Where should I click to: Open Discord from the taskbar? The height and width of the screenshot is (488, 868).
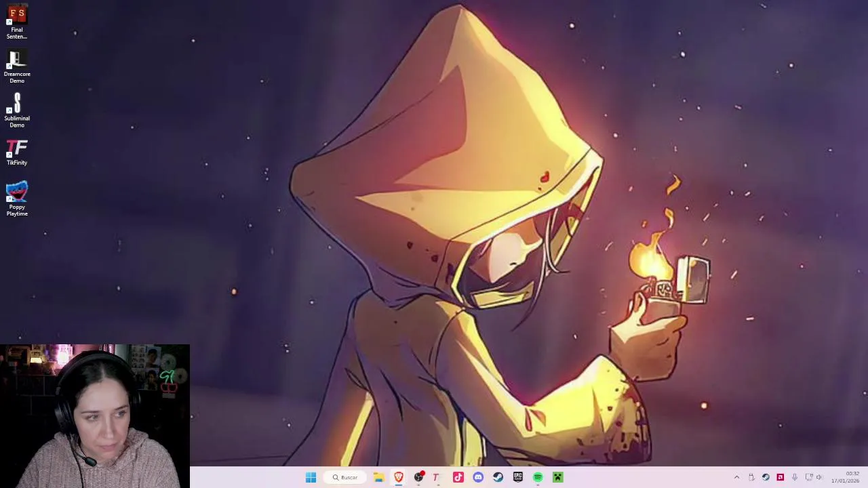click(x=478, y=477)
